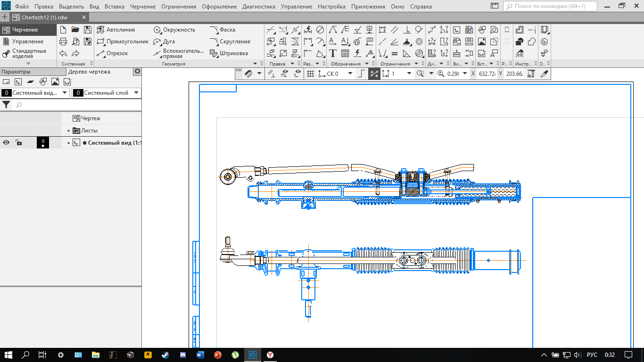Screen dimensions: 644x362
Task: Click the layer color swatch for Системный вид
Action: (43, 142)
